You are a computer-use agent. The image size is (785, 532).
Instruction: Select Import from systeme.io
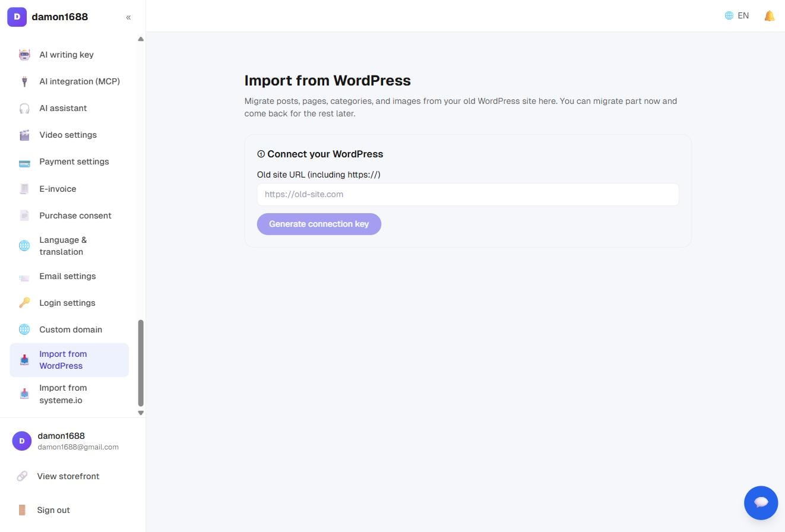click(x=69, y=394)
